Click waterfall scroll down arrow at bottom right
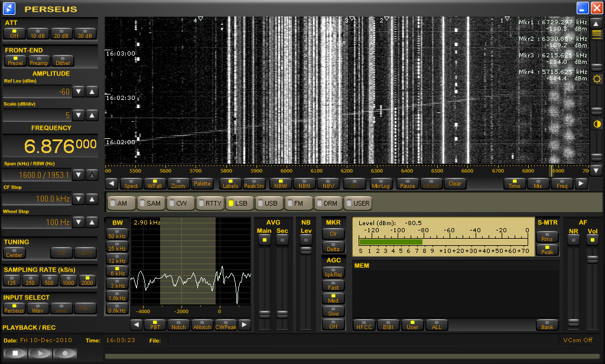Screen dimensions: 605x364 [596, 170]
